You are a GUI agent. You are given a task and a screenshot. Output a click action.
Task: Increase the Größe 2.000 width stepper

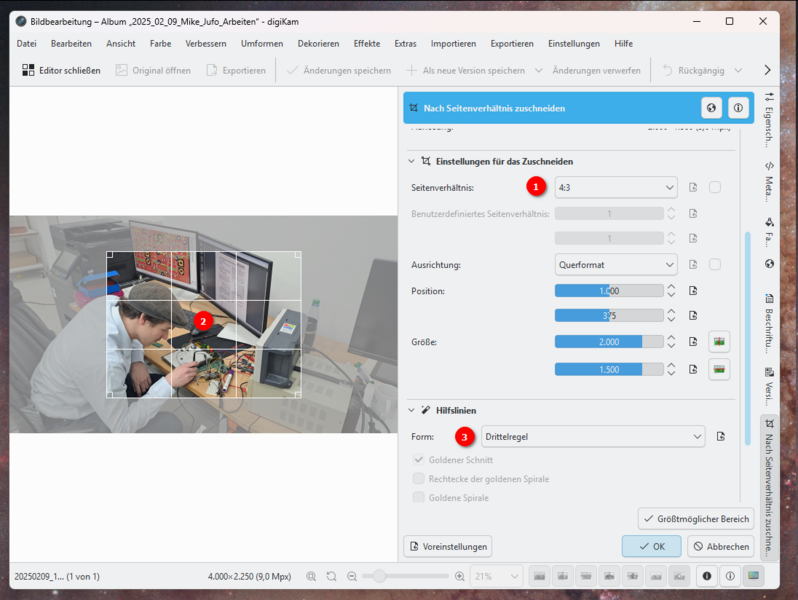pos(671,337)
